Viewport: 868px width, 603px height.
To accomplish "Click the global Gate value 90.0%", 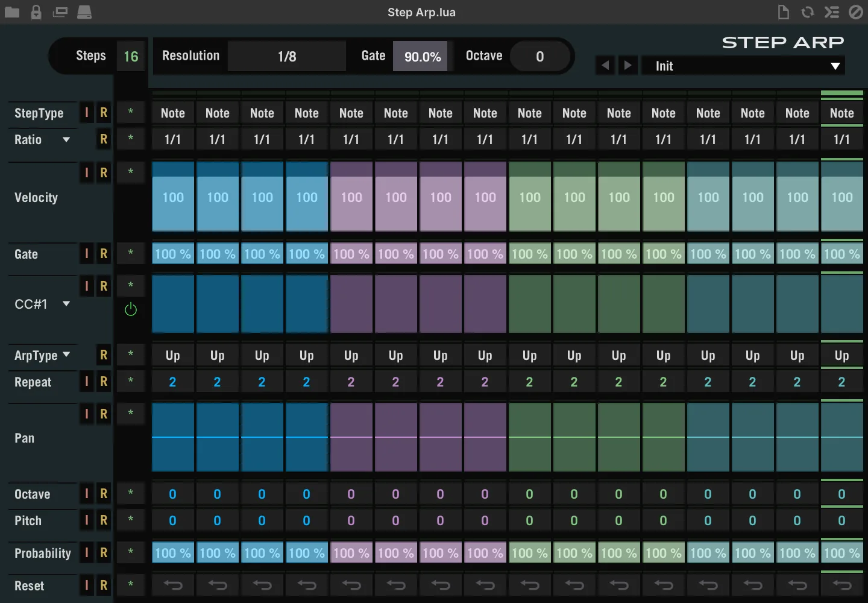I will coord(423,56).
